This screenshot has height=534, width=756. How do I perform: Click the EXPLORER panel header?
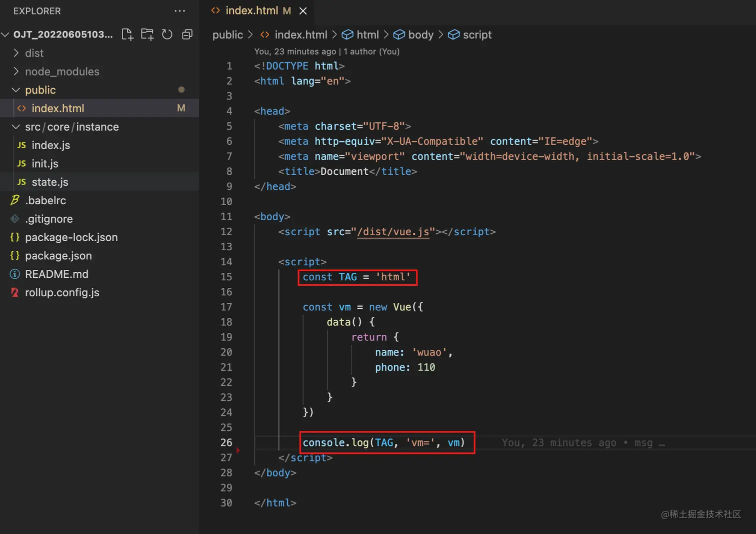tap(37, 11)
